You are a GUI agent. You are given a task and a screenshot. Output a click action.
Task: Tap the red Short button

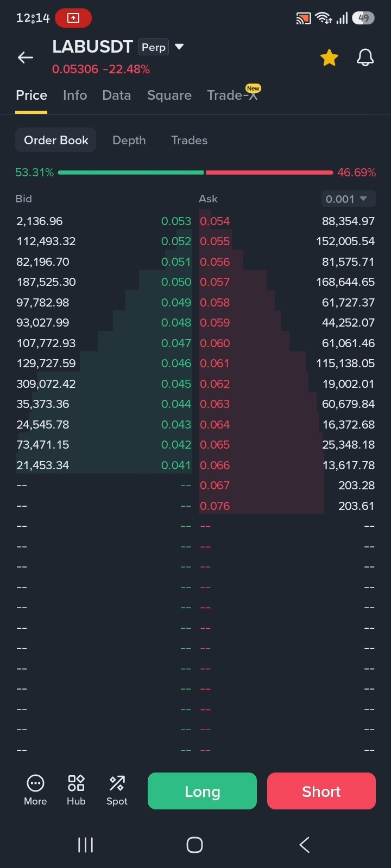point(321,791)
